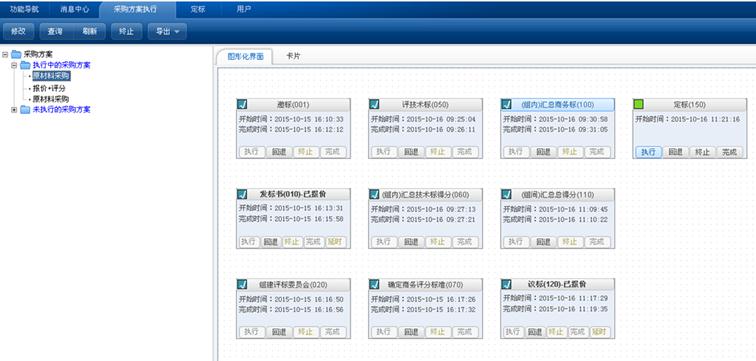Click 执行 on the 定标(150) card

[648, 152]
